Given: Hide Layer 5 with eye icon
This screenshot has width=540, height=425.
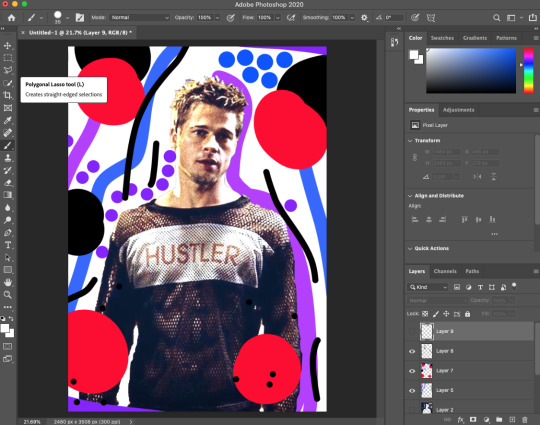Looking at the screenshot, I should (x=412, y=391).
